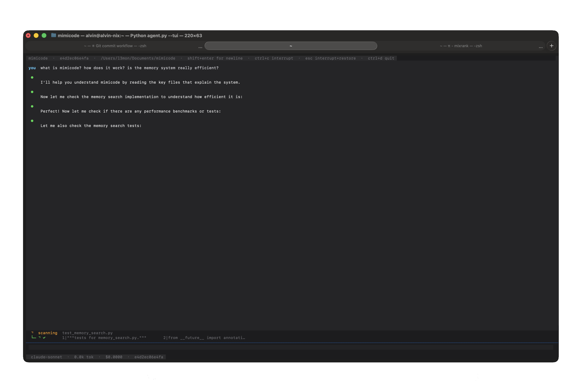Click the '0.0k tok' token counter
Viewport: 588px width, 381px height.
click(x=84, y=357)
